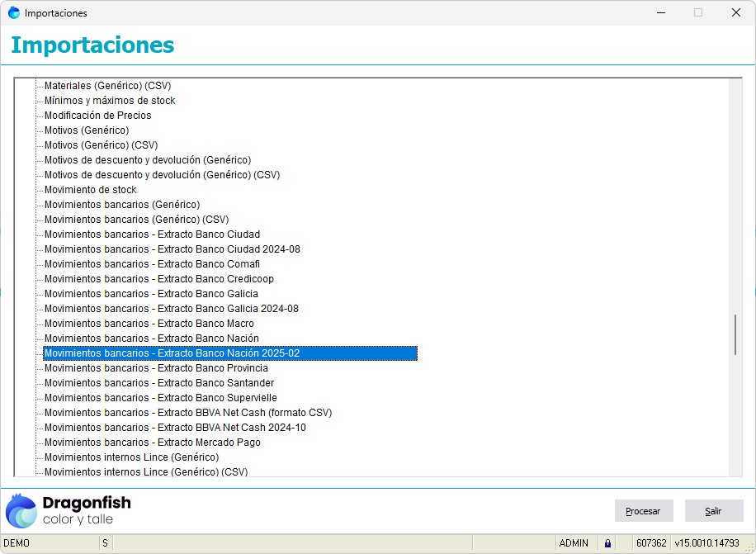The image size is (756, 554).
Task: Click ADMIN user field in status bar
Action: coord(574,543)
